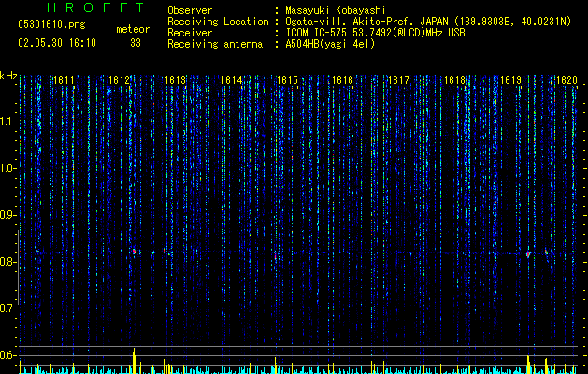The height and width of the screenshot is (374, 588).
Task: Click the 1614 time marker
Action: pyautogui.click(x=232, y=80)
